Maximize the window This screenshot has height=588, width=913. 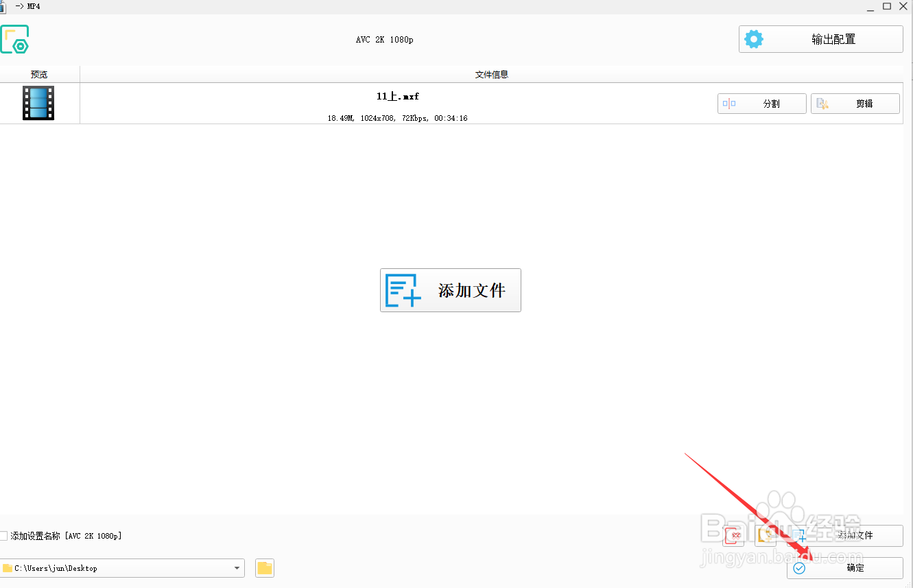pyautogui.click(x=887, y=6)
